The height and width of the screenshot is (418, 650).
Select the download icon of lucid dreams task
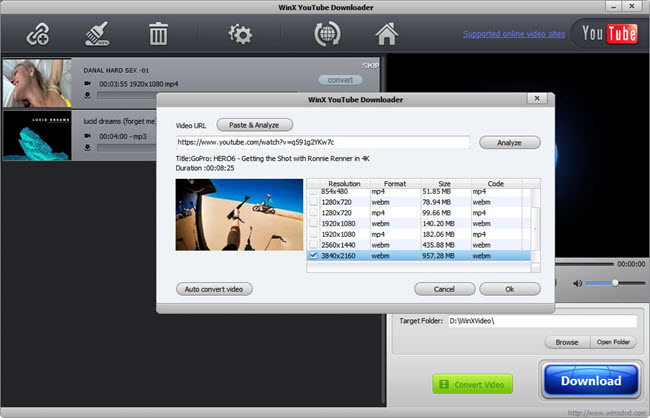pos(87,148)
